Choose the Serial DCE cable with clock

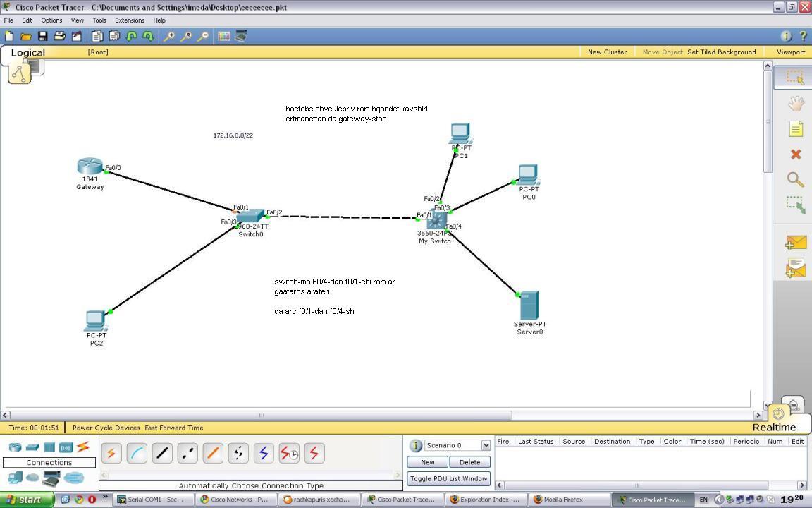(x=289, y=453)
